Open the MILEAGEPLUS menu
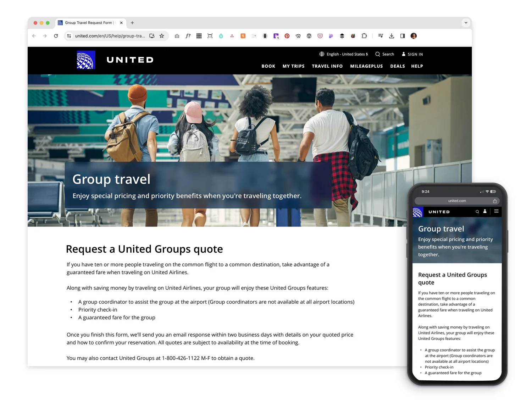Image resolution: width=532 pixels, height=414 pixels. coord(366,66)
